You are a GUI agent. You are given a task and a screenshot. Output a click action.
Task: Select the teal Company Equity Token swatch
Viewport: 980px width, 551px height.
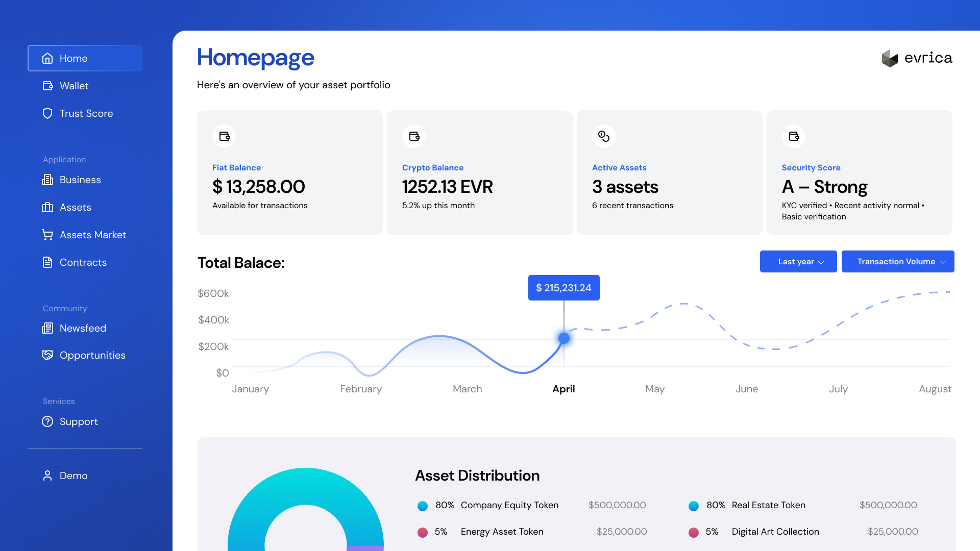point(422,506)
